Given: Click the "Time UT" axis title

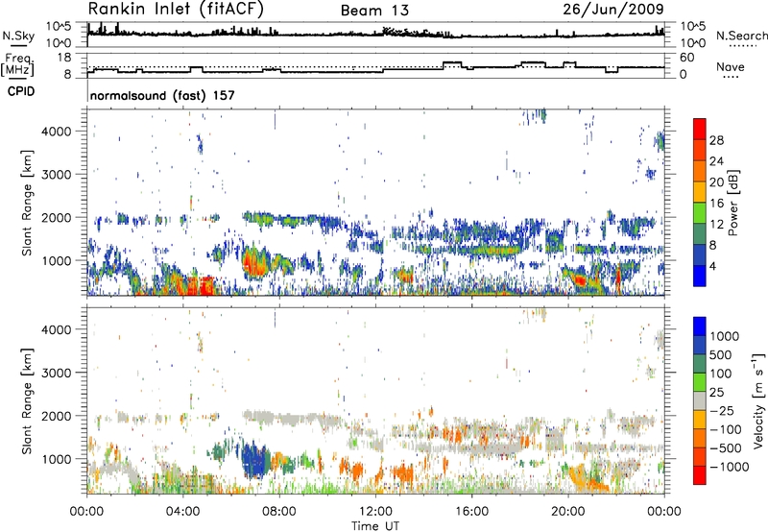Looking at the screenshot, I should 375,526.
